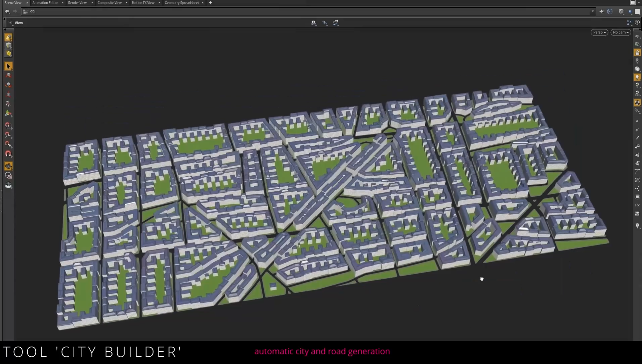Click the viewer help question mark icon
The width and height of the screenshot is (642, 364).
coord(637,22)
